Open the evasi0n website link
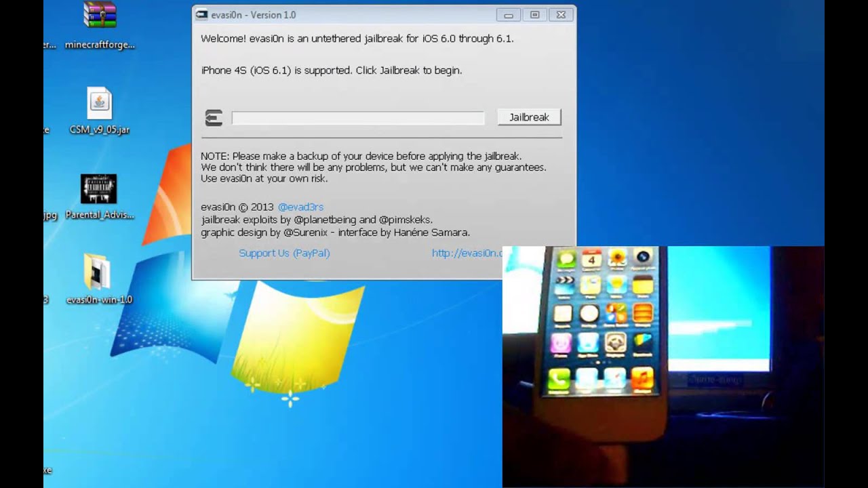 [467, 253]
